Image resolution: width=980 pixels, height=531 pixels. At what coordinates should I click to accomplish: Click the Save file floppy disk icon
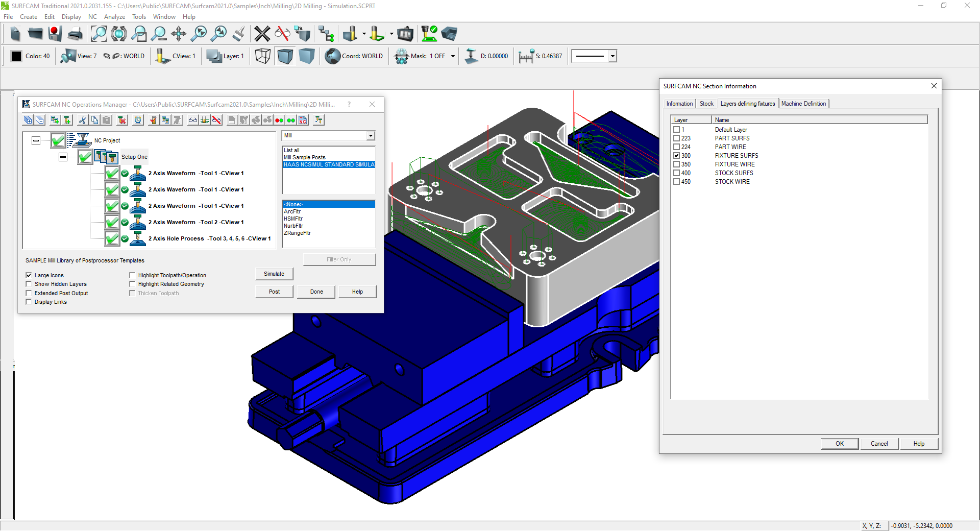tap(55, 34)
